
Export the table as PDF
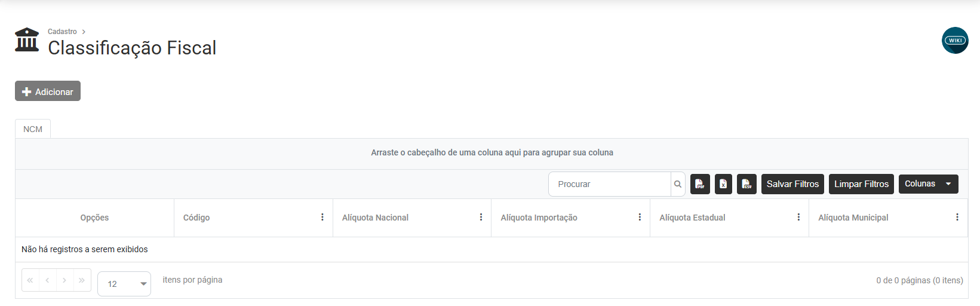point(700,184)
